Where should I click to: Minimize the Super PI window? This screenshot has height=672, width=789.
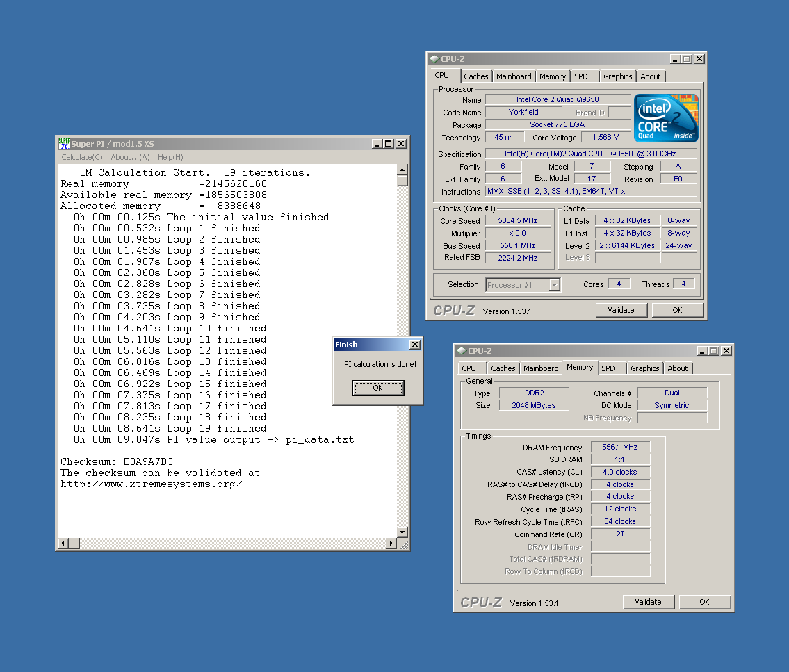(x=377, y=144)
